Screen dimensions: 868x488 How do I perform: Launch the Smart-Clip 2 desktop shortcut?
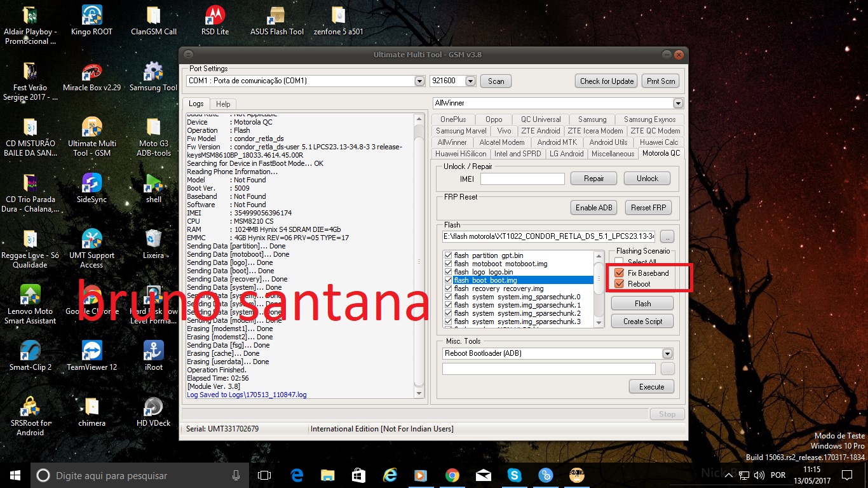pos(31,356)
